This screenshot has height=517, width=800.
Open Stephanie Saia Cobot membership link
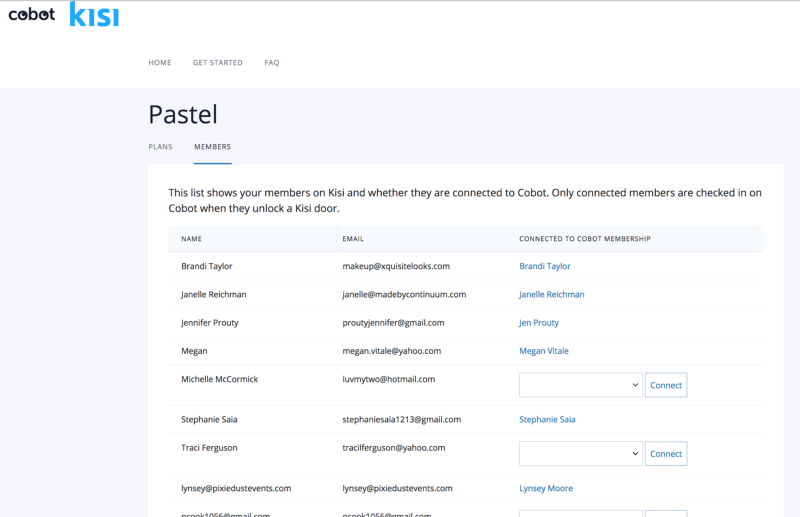point(547,420)
